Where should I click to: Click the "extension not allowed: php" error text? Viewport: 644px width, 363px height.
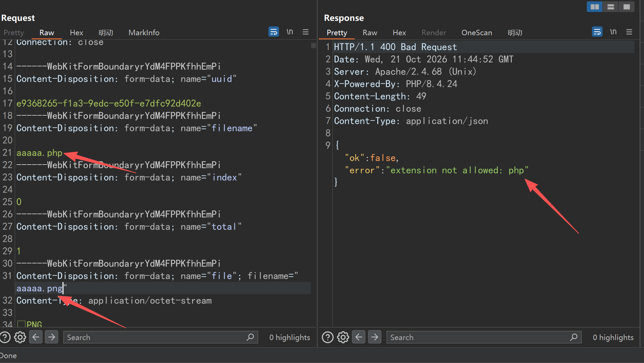pyautogui.click(x=457, y=170)
